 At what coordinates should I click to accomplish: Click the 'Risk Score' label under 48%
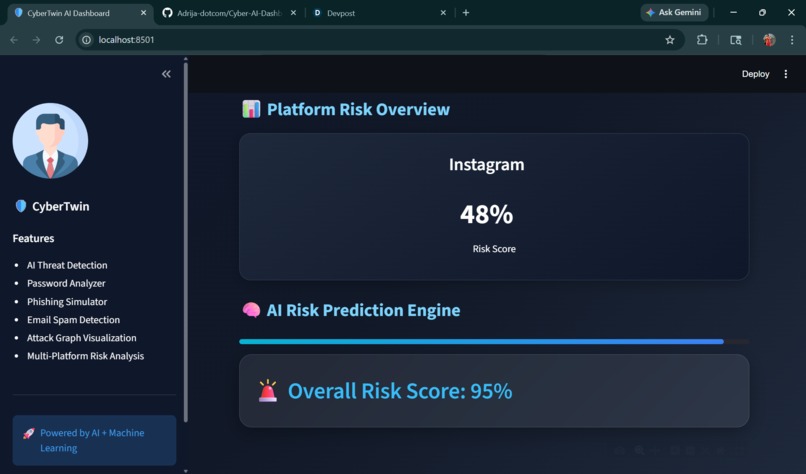(494, 249)
